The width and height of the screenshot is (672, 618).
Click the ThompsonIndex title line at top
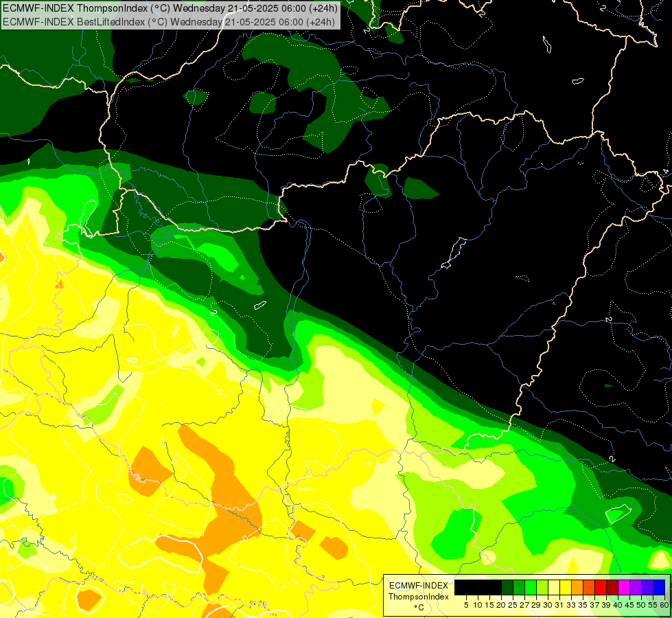pos(170,8)
